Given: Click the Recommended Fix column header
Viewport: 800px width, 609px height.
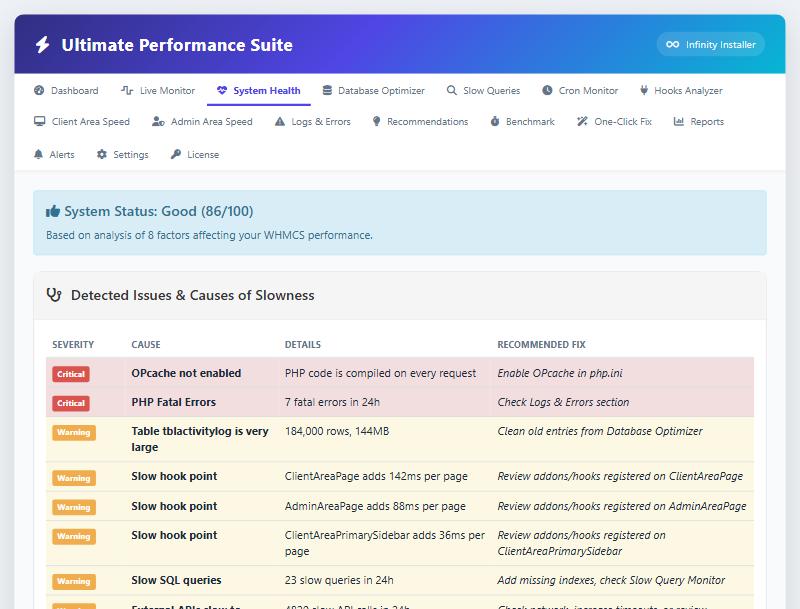Looking at the screenshot, I should click(x=541, y=344).
